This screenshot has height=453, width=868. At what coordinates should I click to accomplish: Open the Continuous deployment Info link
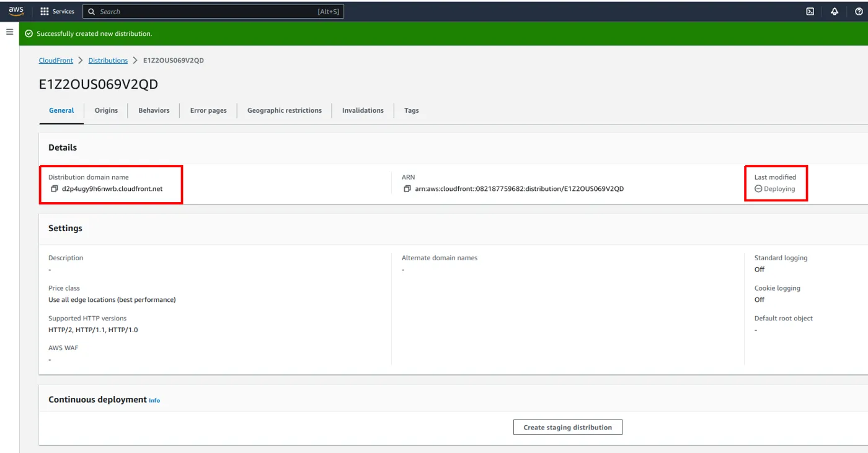[x=154, y=400]
